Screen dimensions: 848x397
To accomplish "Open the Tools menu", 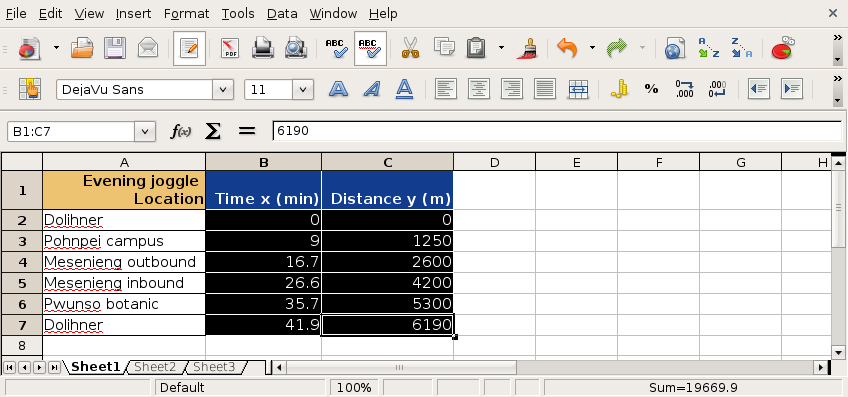I will 238,14.
